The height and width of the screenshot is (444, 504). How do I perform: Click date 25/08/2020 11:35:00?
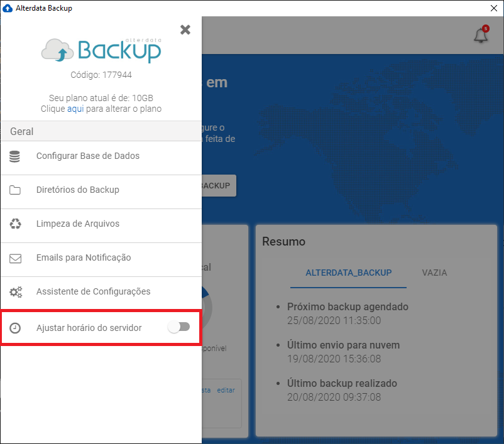click(334, 321)
